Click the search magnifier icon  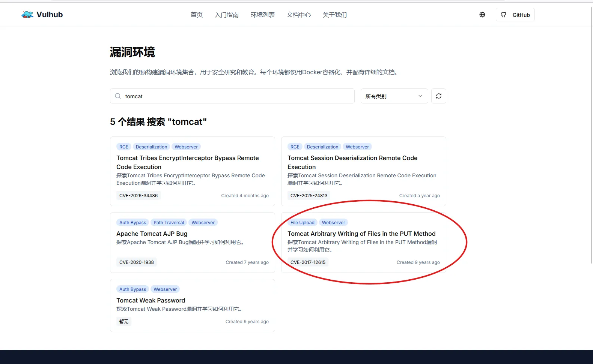tap(118, 96)
